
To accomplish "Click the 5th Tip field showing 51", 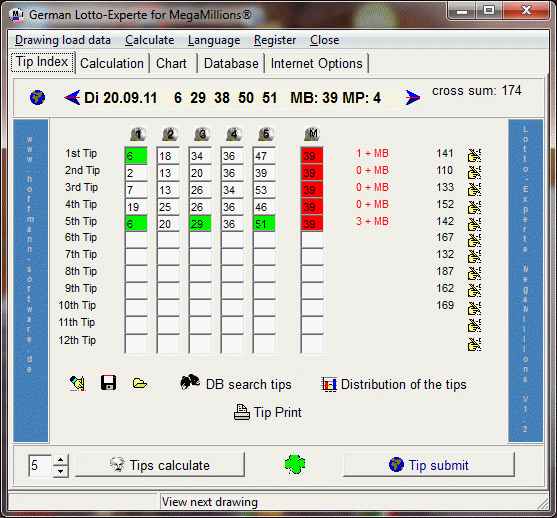I will (x=264, y=224).
